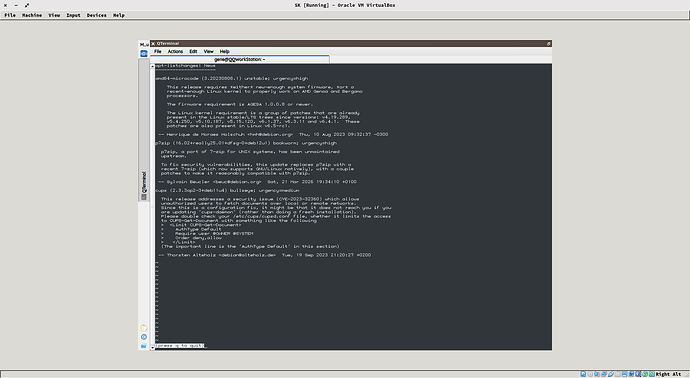Image resolution: width=690 pixels, height=378 pixels.
Task: Click the 'Right Alt' host key label
Action: (x=668, y=374)
